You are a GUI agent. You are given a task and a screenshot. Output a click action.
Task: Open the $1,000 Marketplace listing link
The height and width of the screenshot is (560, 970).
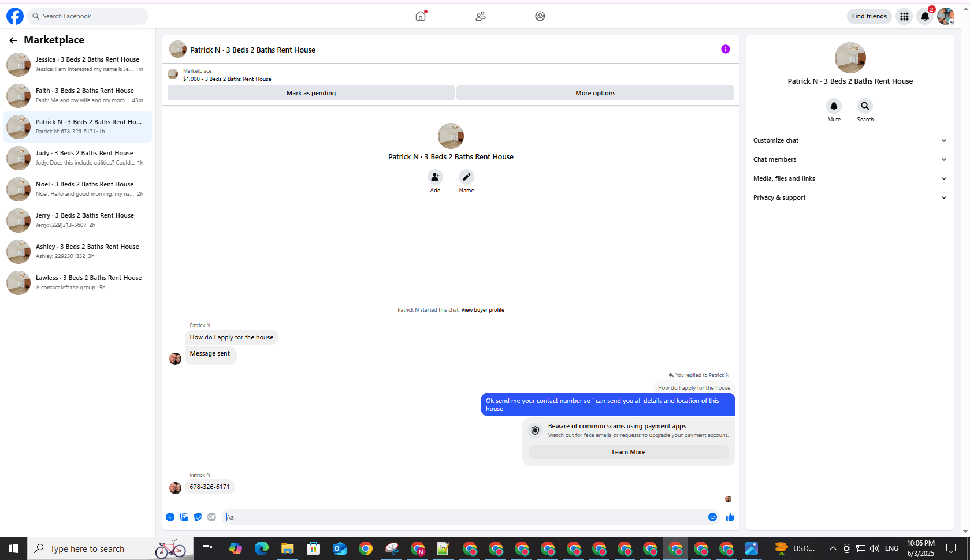point(227,79)
